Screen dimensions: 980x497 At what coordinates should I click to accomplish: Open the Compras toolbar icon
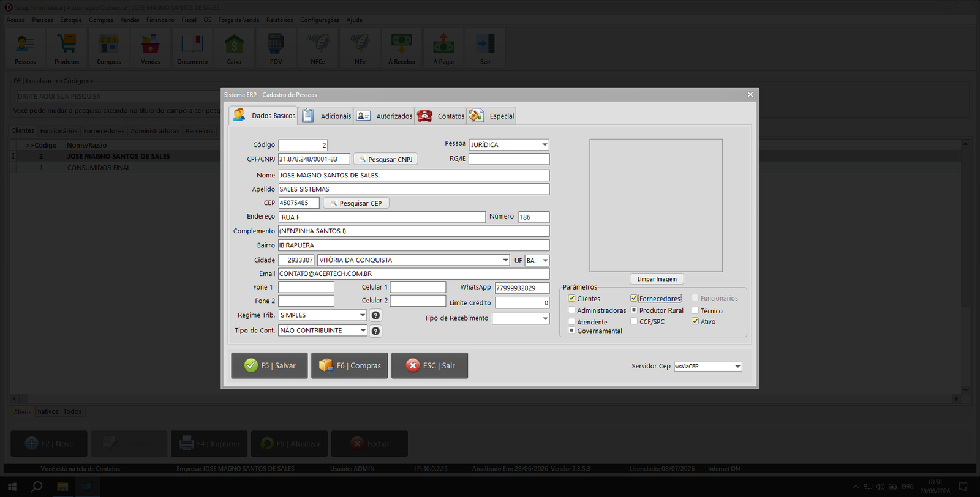(x=108, y=47)
